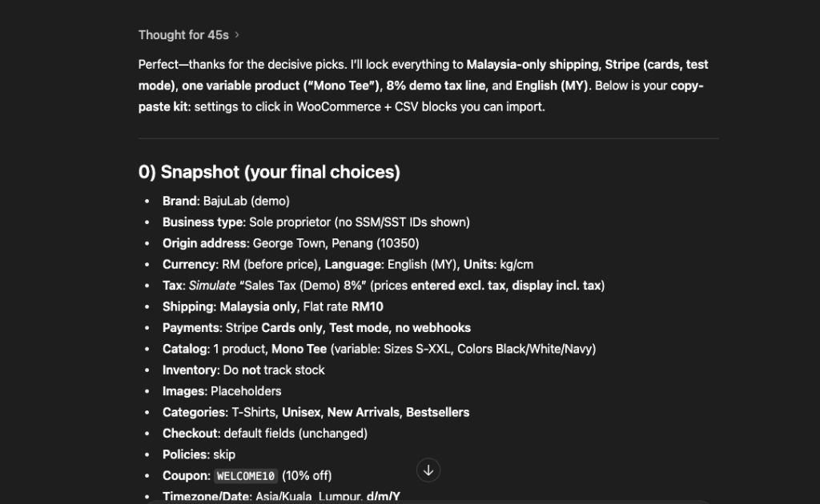Select the WELCOME10 coupon code snippet
This screenshot has width=820, height=504.
coord(245,475)
